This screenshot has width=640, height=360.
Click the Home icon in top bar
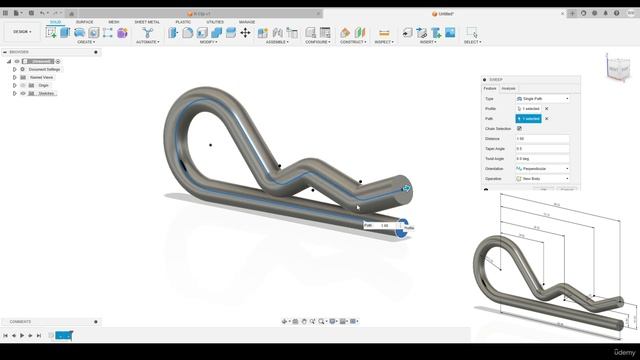(71, 13)
